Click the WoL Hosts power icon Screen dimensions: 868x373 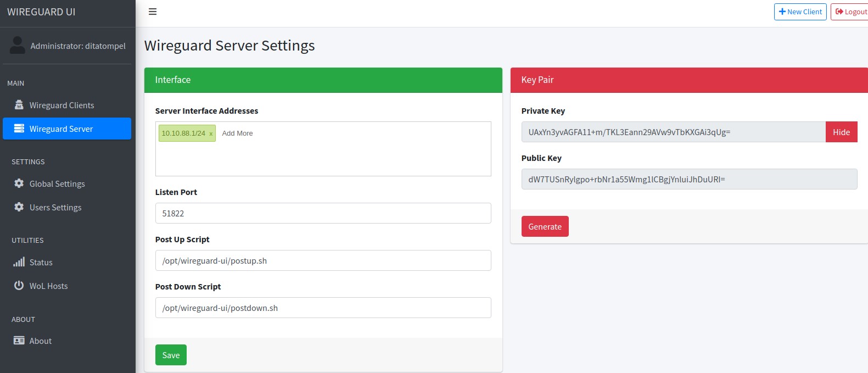tap(19, 286)
